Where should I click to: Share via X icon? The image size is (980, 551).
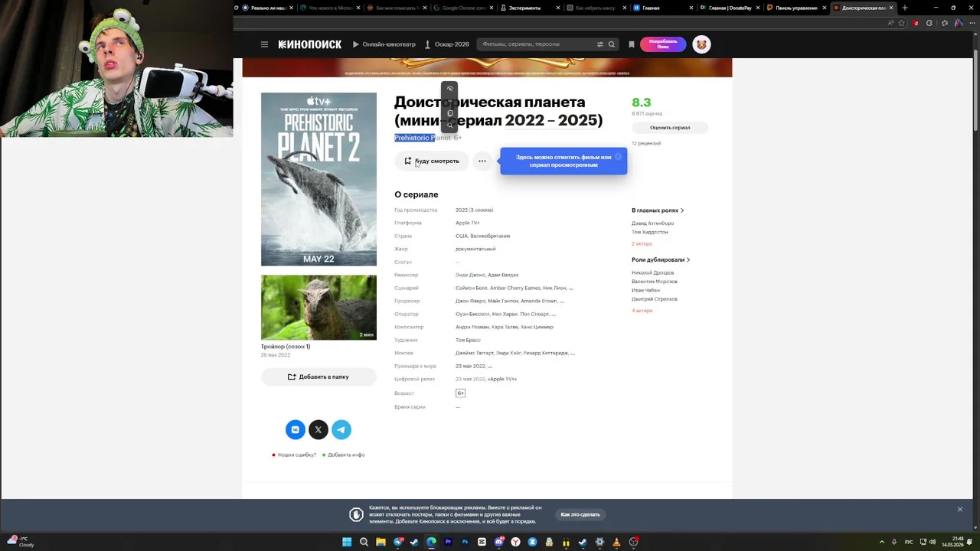[318, 429]
